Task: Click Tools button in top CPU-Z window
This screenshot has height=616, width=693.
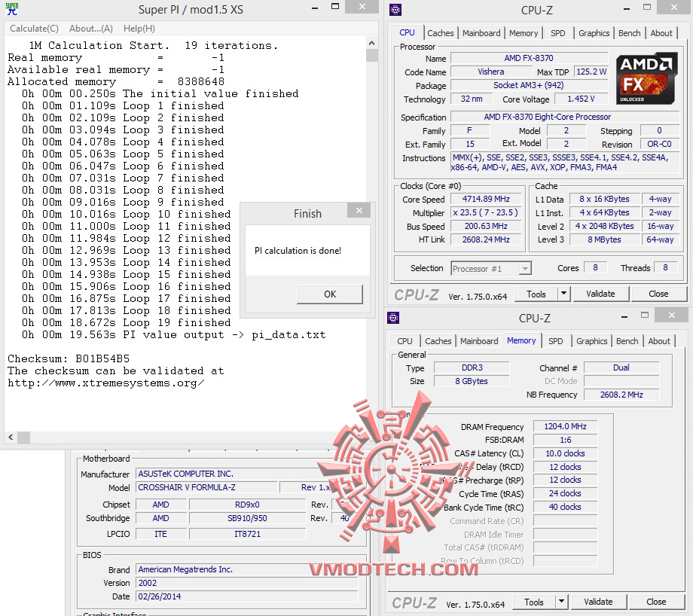Action: [x=536, y=294]
